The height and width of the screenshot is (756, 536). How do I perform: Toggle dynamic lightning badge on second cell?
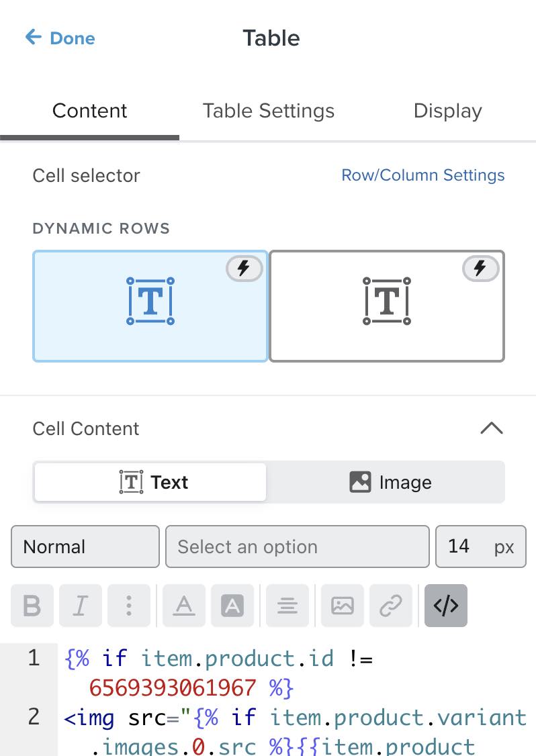[480, 269]
